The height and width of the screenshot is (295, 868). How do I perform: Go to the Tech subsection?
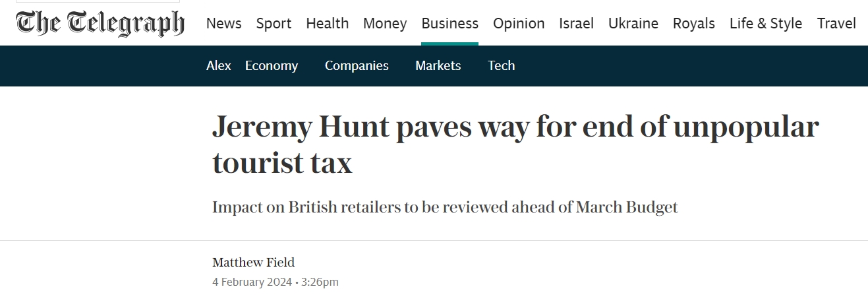(502, 65)
